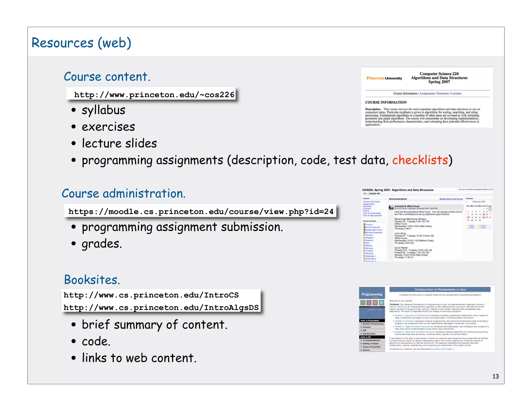
Task: Click the 'Course content.' heading
Action: [107, 77]
